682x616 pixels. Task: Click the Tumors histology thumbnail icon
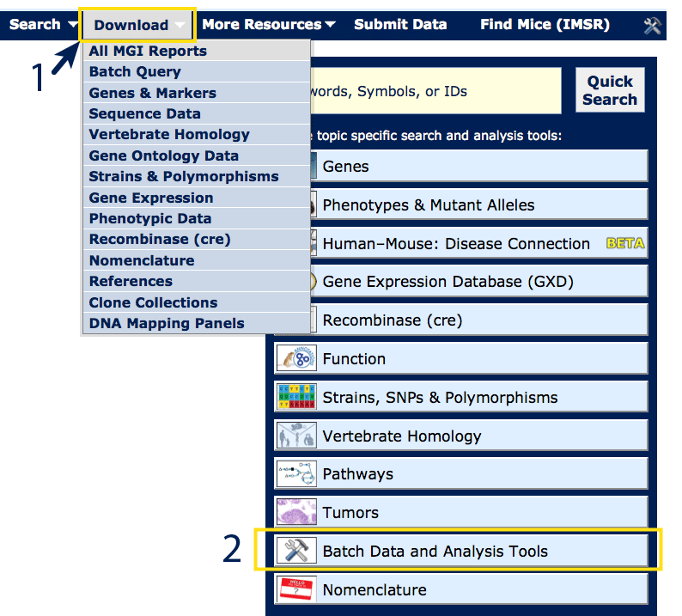click(296, 512)
